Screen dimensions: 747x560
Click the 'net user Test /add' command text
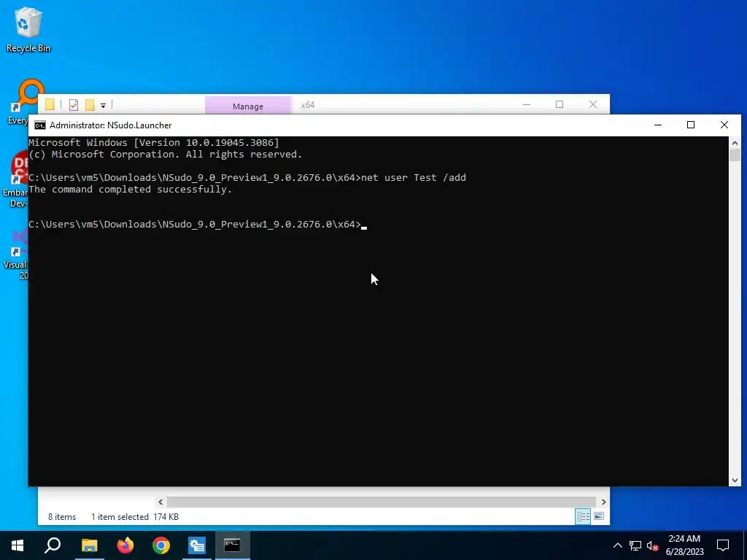point(414,178)
